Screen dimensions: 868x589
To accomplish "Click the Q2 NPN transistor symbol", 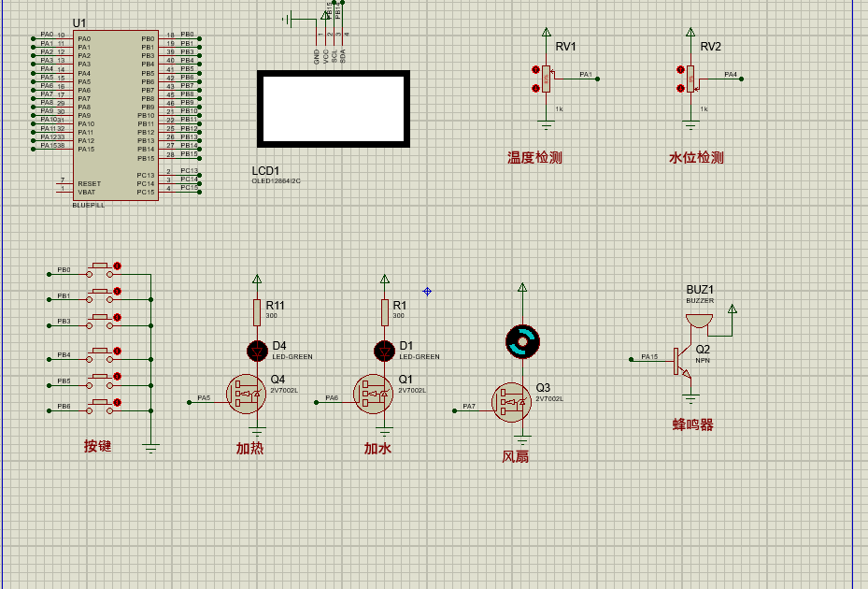I will click(683, 361).
